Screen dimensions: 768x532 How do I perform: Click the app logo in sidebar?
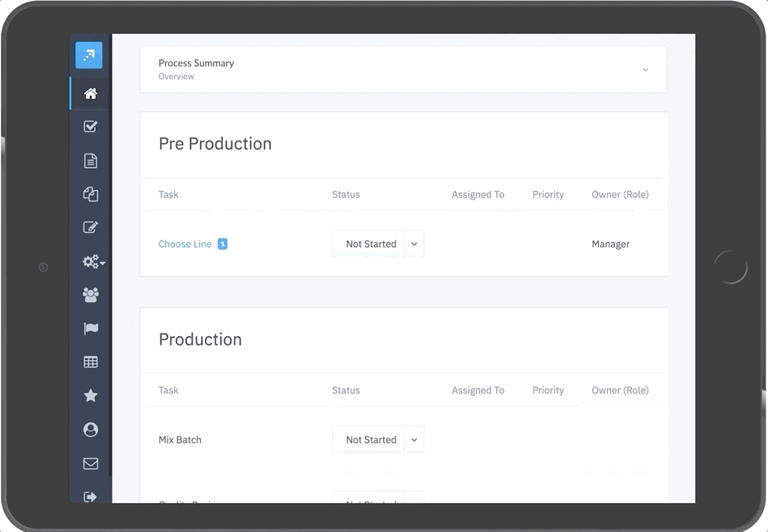point(89,55)
